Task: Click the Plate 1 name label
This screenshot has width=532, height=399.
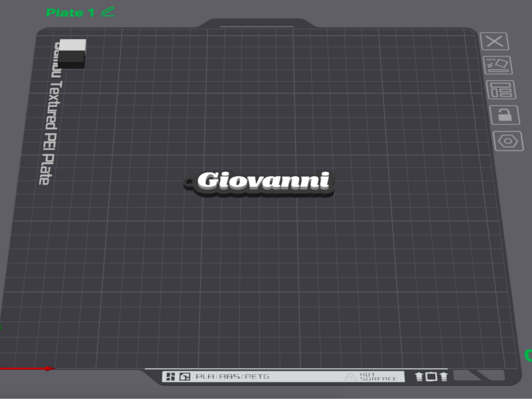Action: tap(70, 12)
